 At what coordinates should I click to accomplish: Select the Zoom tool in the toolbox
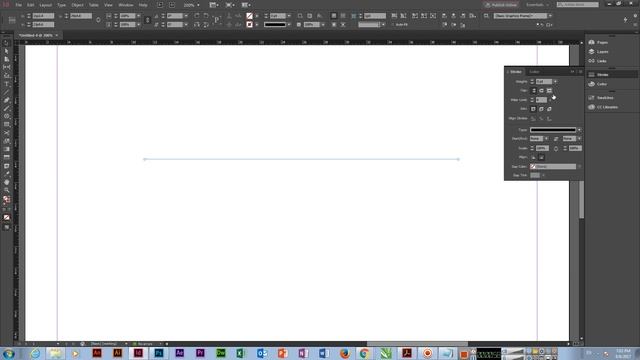pyautogui.click(x=7, y=190)
